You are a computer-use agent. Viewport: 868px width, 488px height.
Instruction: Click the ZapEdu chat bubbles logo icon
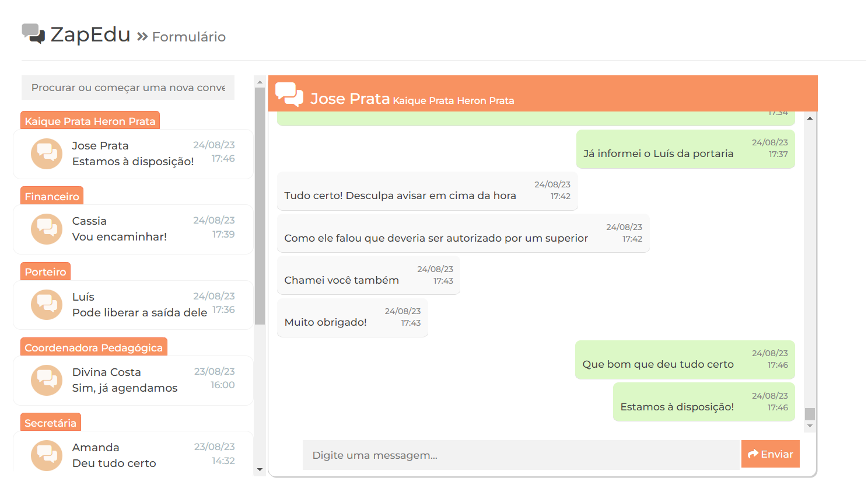33,34
